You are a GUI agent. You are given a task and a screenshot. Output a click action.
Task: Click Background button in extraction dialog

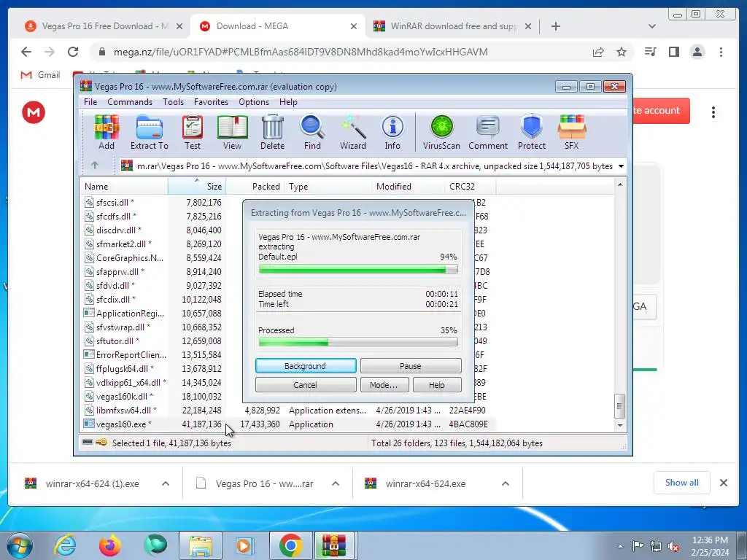306,366
